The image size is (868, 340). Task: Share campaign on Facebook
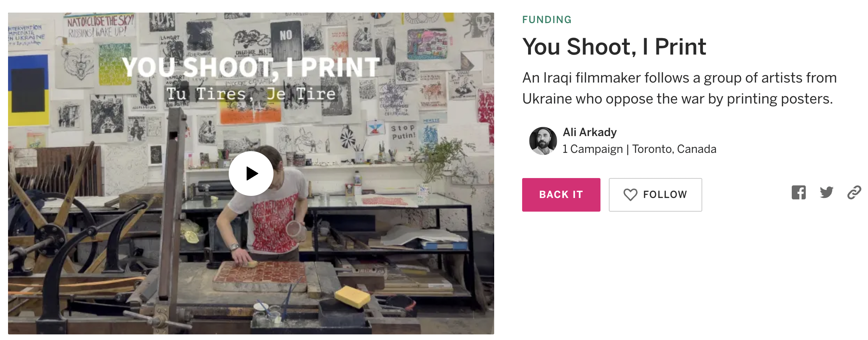pyautogui.click(x=798, y=193)
